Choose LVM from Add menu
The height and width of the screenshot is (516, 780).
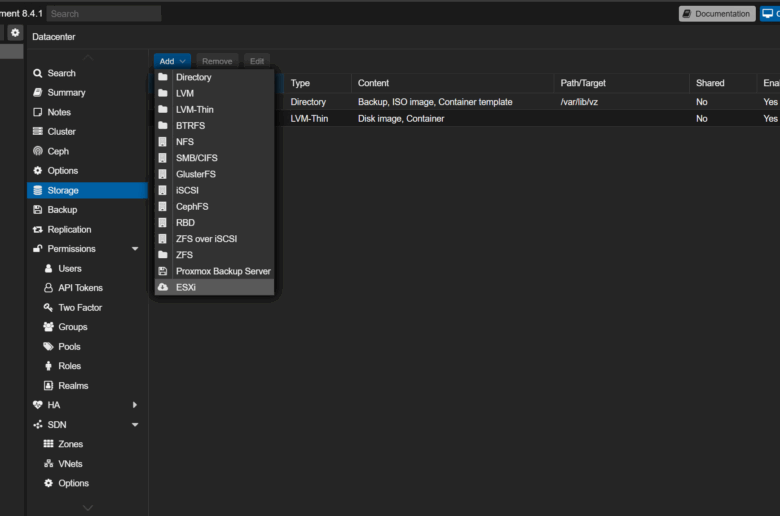[214, 93]
